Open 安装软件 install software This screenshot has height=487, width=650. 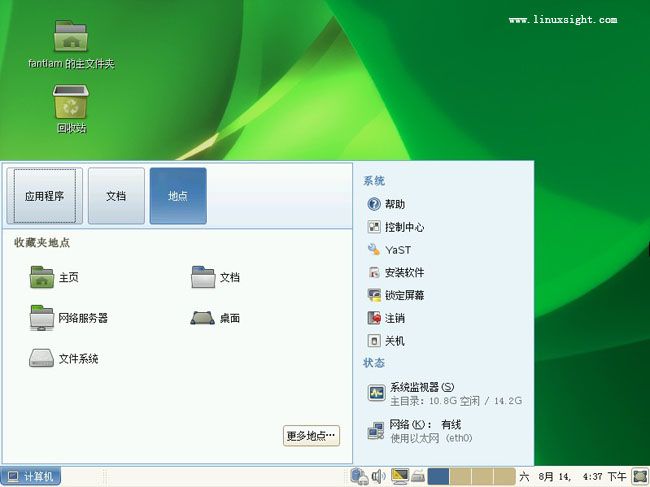396,272
